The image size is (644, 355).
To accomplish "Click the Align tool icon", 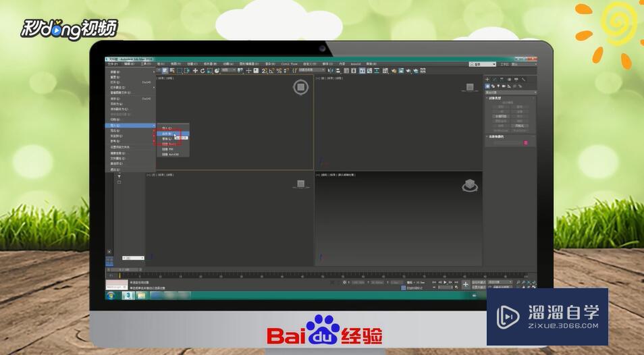I will (x=338, y=71).
